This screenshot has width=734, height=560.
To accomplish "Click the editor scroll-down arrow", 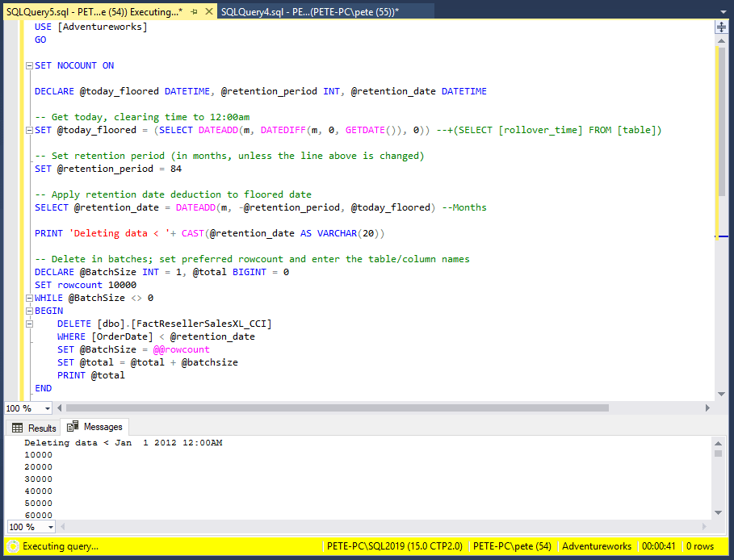I will 721,394.
